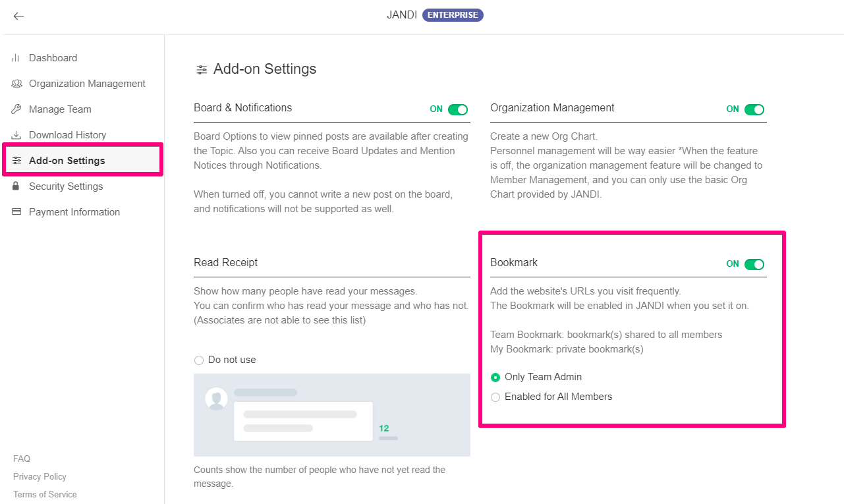This screenshot has width=844, height=504.
Task: Click the Manage Team wrench icon
Action: click(x=16, y=109)
